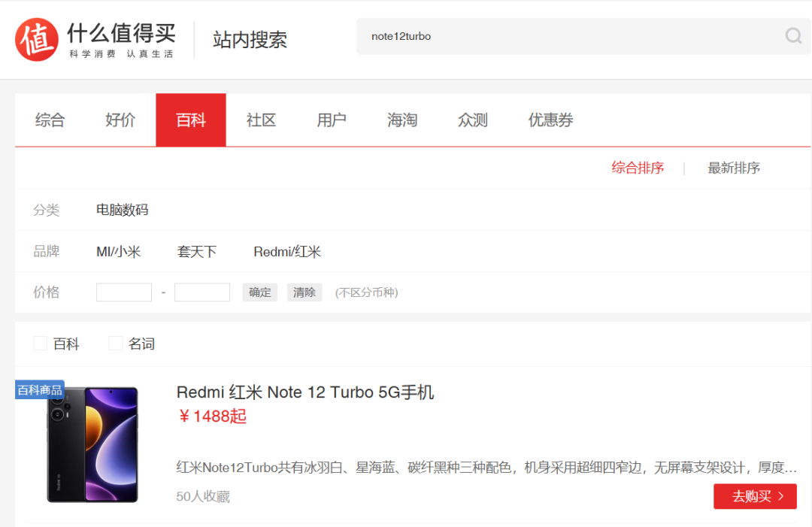812x527 pixels.
Task: Confirm price range with 确定 button
Action: [x=260, y=292]
